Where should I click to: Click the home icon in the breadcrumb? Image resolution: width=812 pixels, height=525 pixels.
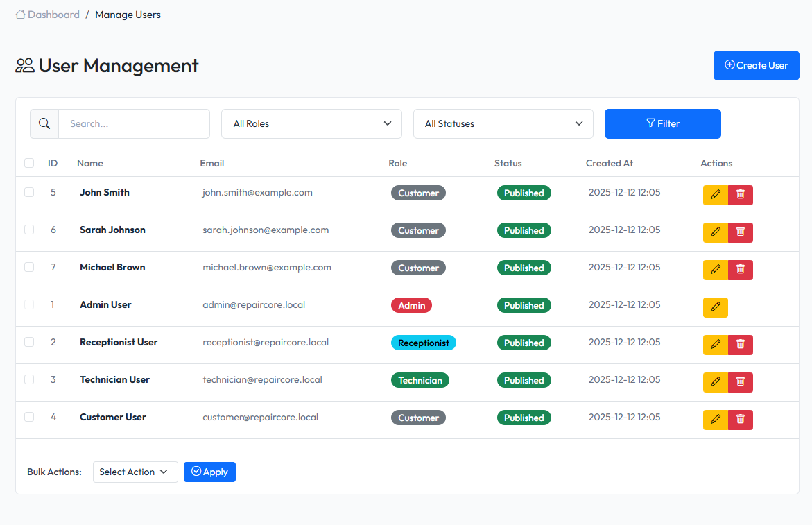19,14
